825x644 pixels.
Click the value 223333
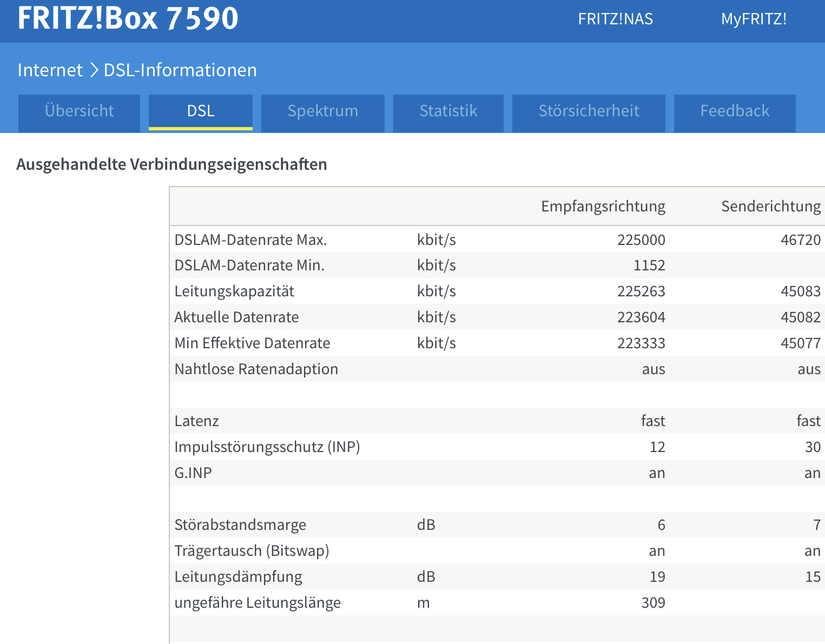point(641,343)
